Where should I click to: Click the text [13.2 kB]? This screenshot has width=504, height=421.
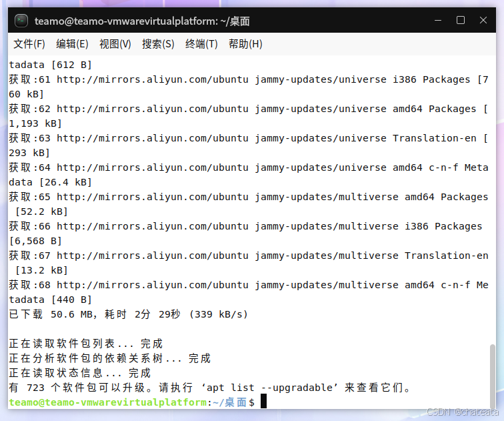[41, 270]
